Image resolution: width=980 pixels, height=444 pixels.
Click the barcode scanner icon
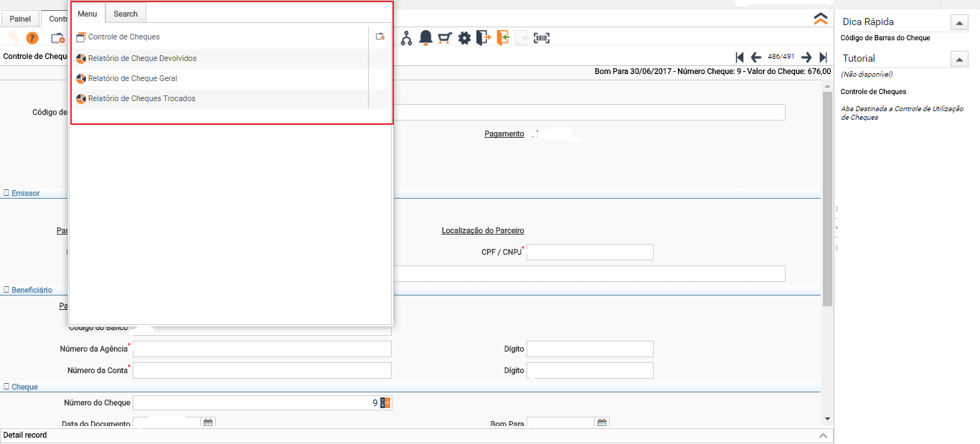coord(542,38)
